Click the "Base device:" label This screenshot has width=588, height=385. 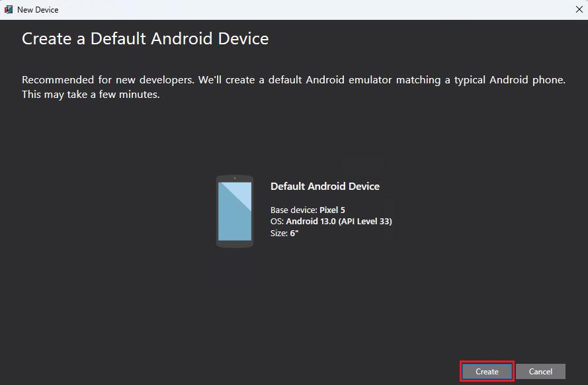pos(294,210)
